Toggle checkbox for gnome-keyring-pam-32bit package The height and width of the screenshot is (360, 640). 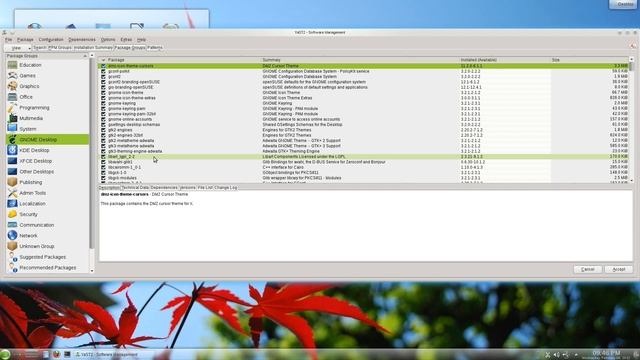click(x=103, y=114)
